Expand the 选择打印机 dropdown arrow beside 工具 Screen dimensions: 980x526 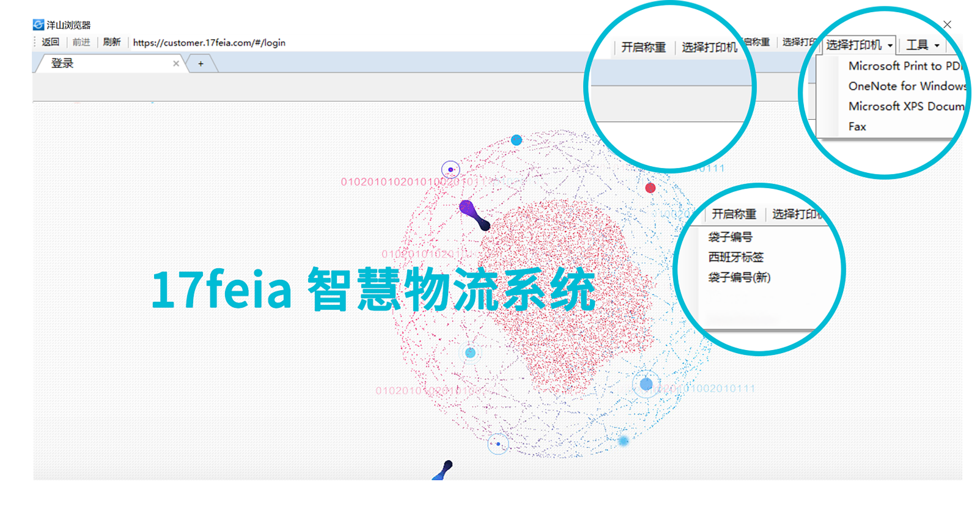point(890,45)
